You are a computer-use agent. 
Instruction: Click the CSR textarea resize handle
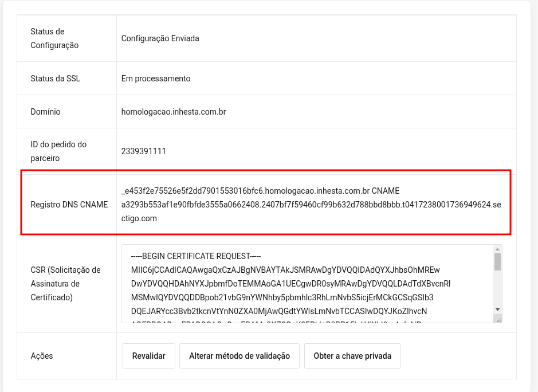499,320
